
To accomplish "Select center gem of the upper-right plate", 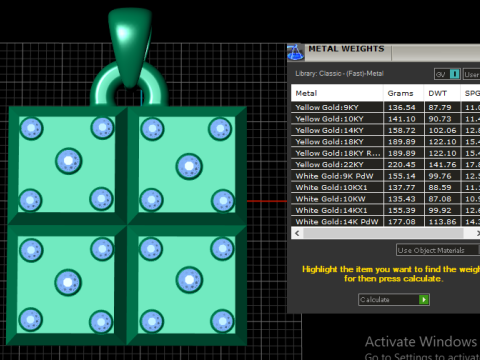I will point(189,166).
